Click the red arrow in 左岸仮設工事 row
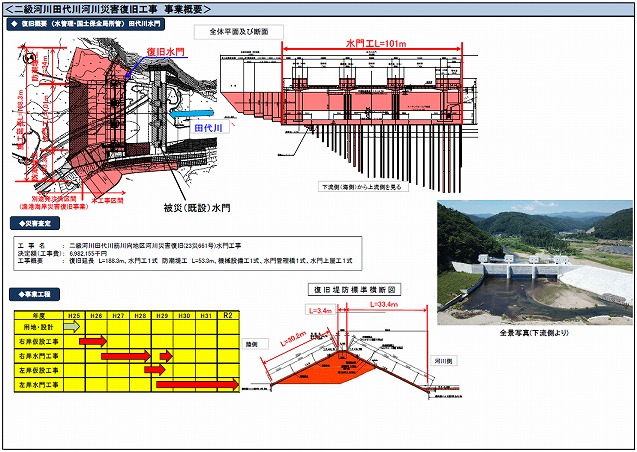 pyautogui.click(x=155, y=370)
